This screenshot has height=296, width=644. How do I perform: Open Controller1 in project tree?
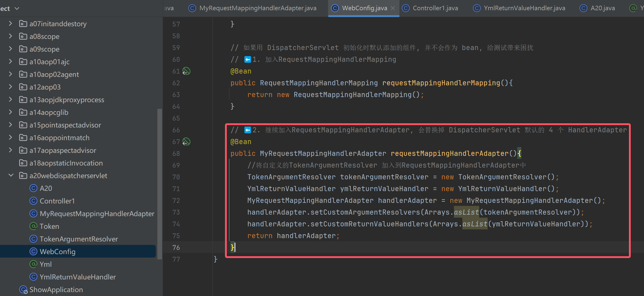57,201
